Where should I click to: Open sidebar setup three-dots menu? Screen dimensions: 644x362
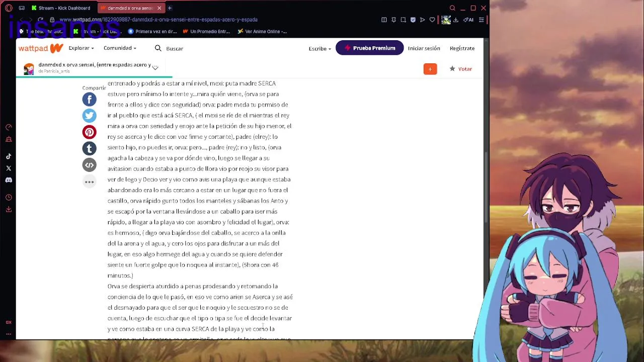(9, 334)
